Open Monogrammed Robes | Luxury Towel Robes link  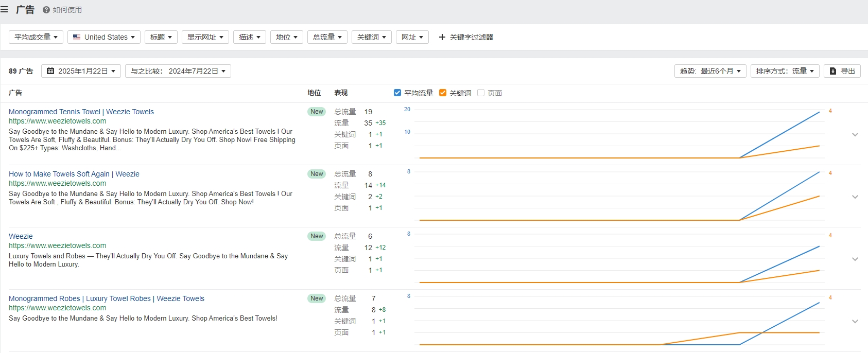point(107,298)
